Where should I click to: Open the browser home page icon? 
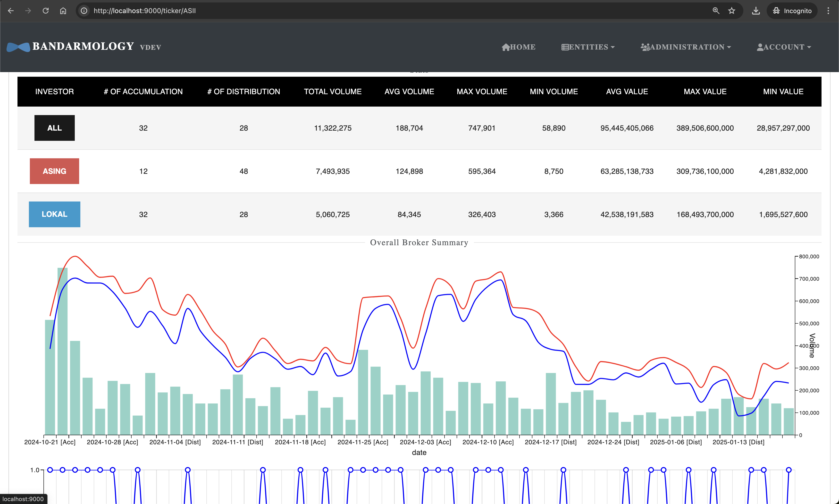coord(63,10)
